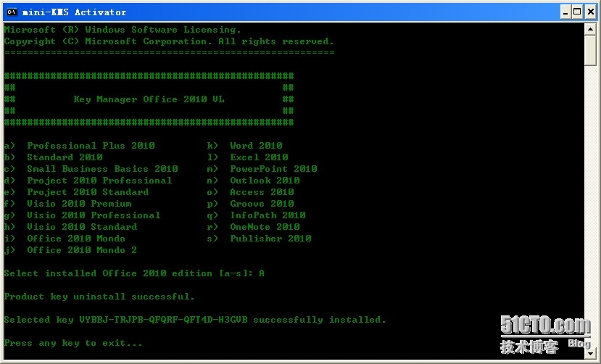Click the scrollbar up arrow
Image resolution: width=601 pixels, height=364 pixels.
tap(590, 29)
